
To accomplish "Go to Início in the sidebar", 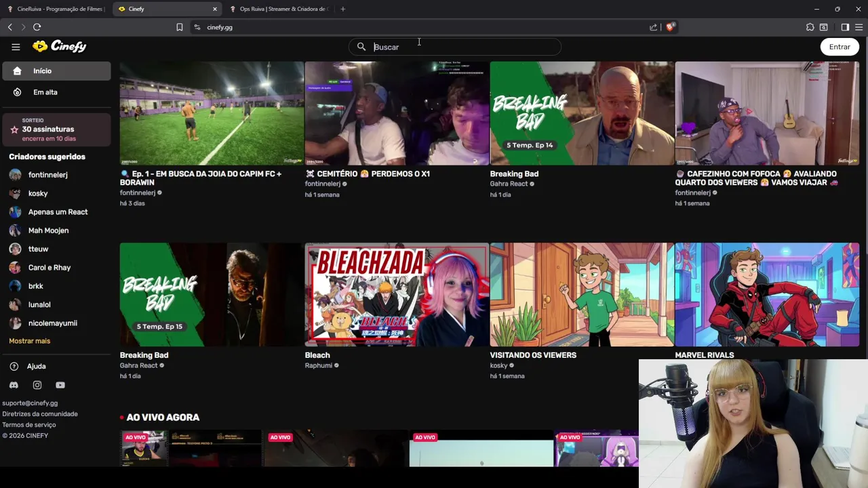I will click(56, 70).
